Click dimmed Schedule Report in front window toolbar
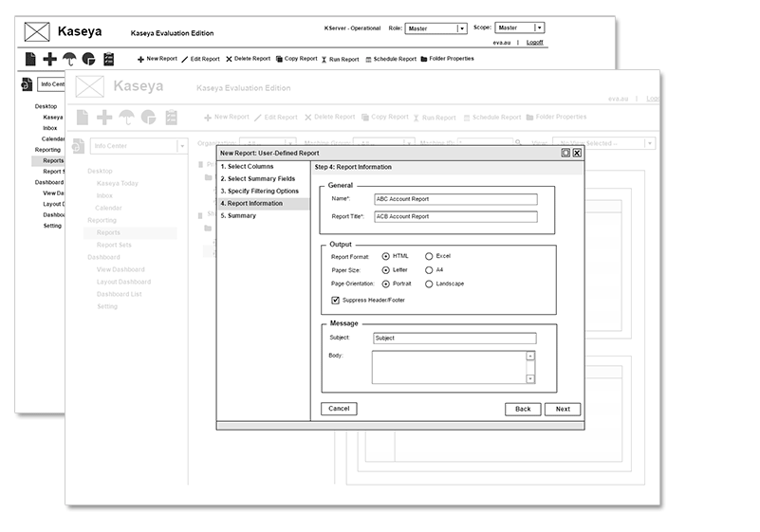Viewport: 760px width, 532px height. 492,118
